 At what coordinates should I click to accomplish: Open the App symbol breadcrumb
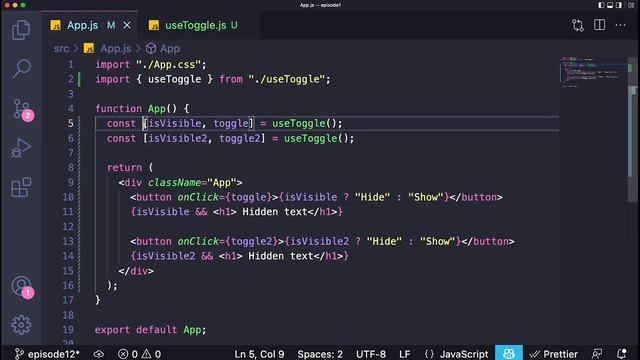163,49
